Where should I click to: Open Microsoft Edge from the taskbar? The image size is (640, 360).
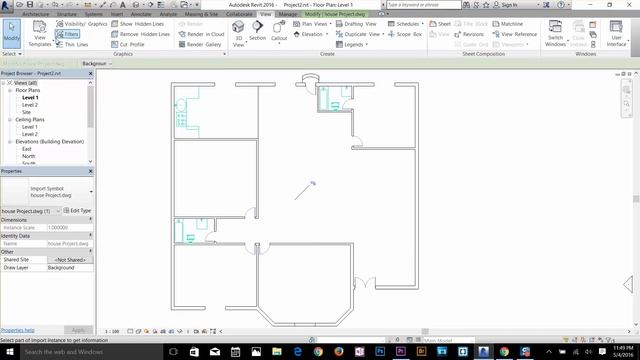pos(298,352)
